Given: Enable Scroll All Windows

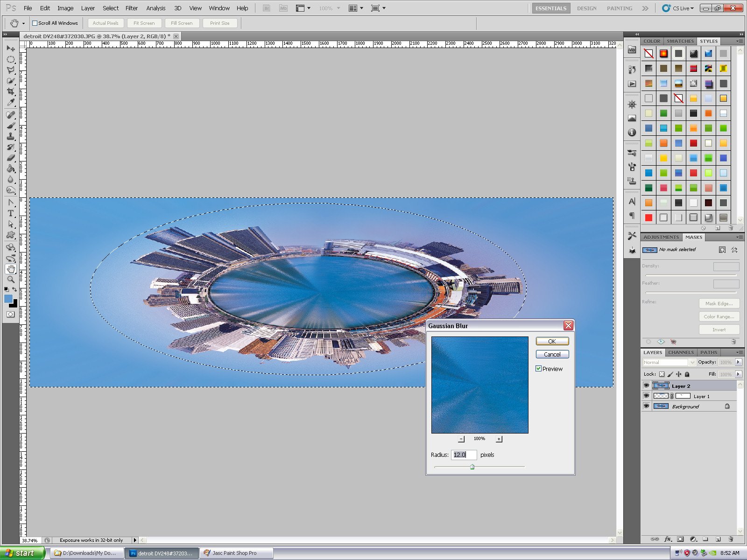Looking at the screenshot, I should [x=35, y=23].
